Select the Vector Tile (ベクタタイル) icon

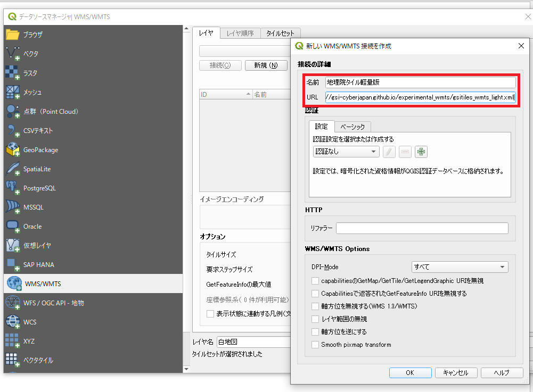click(13, 360)
